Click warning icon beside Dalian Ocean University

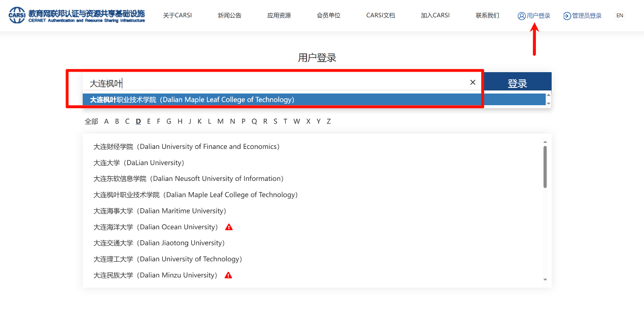click(x=229, y=227)
